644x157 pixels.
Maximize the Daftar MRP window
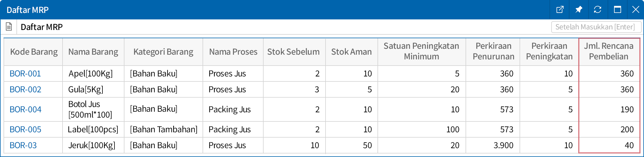coord(617,10)
